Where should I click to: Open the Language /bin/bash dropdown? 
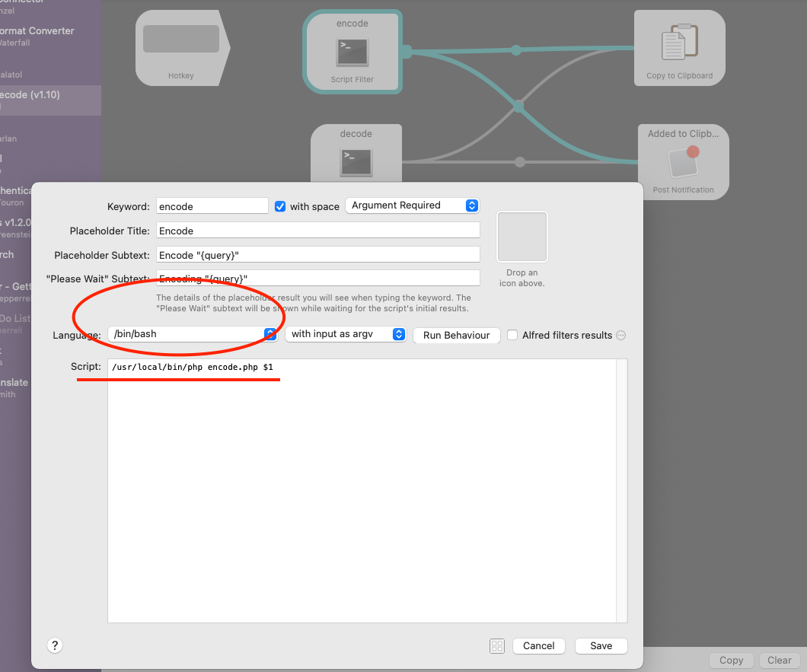193,334
